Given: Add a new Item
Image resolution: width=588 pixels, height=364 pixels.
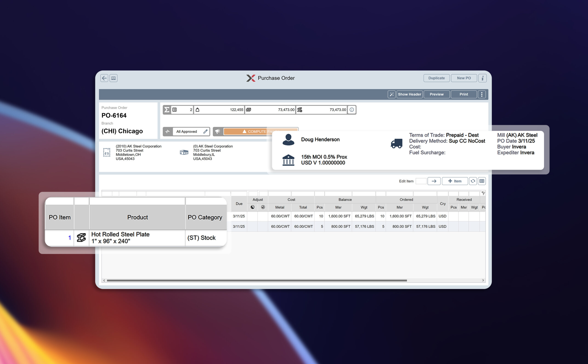Looking at the screenshot, I should (455, 181).
